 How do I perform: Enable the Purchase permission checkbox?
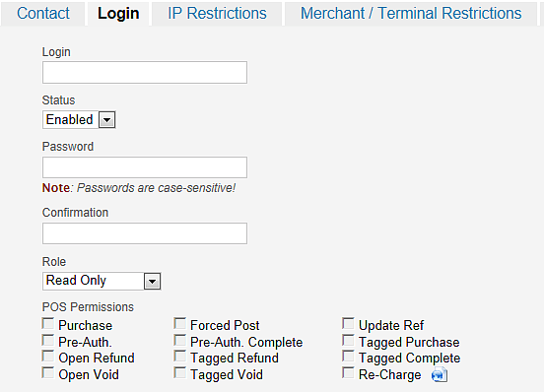pos(48,323)
